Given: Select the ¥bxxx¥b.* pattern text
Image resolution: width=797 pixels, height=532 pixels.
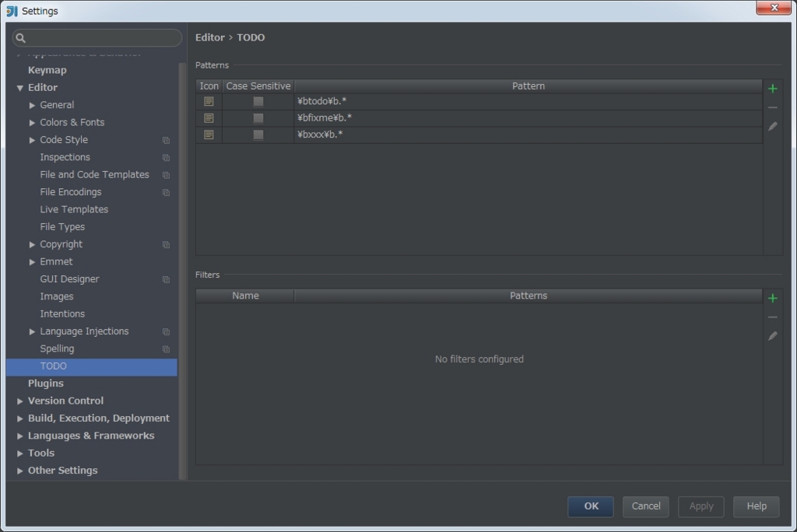Looking at the screenshot, I should click(320, 135).
